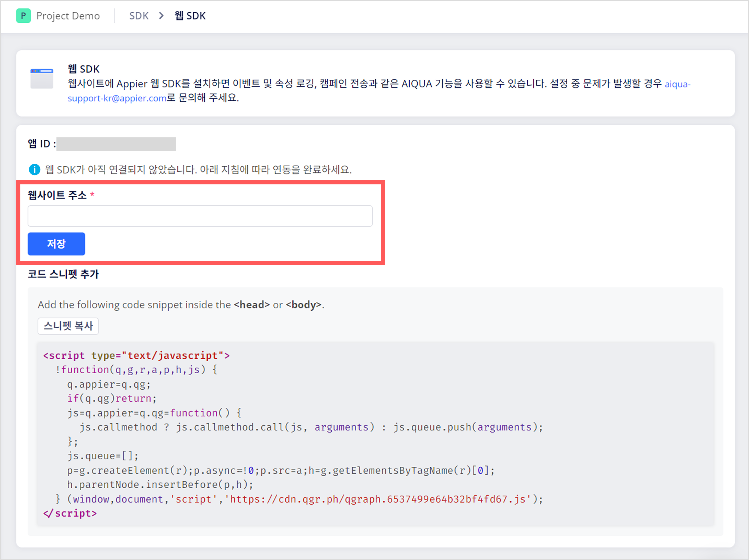Click the 웹 SDK card title
Image resolution: width=749 pixels, height=560 pixels.
pyautogui.click(x=83, y=69)
